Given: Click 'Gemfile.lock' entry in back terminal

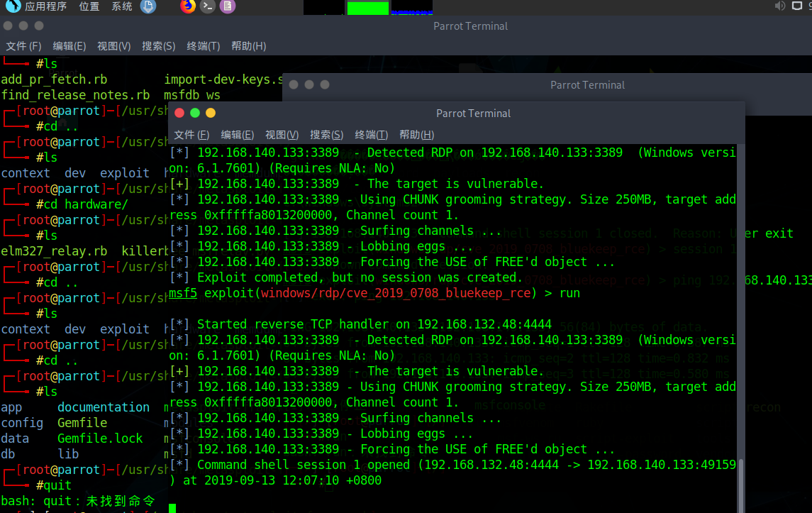Looking at the screenshot, I should [100, 438].
